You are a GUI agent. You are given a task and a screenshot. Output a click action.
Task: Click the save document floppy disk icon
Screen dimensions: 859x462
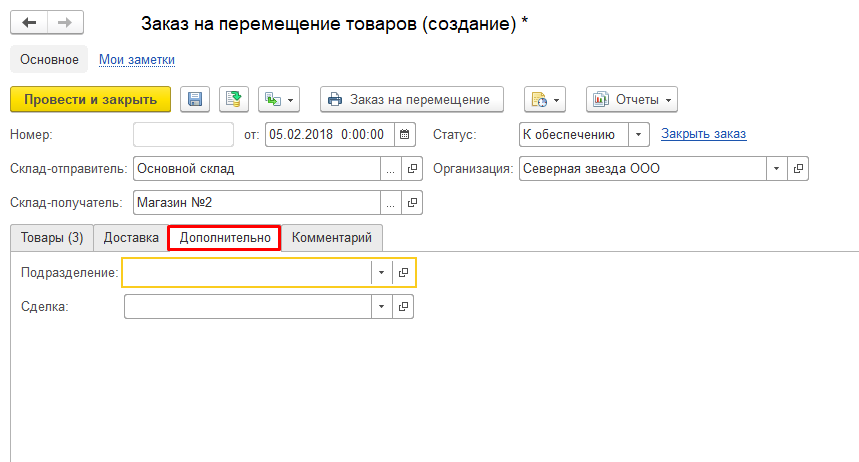pyautogui.click(x=195, y=99)
